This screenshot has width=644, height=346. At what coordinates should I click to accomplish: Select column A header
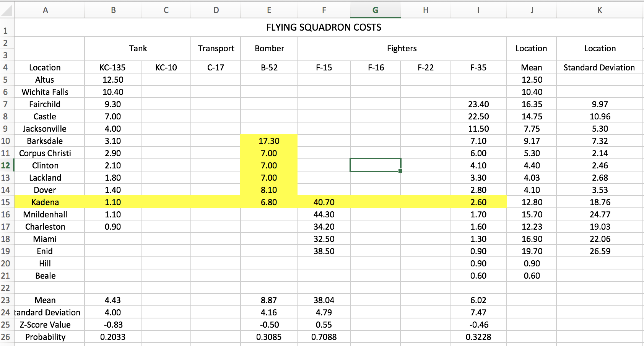coord(46,10)
